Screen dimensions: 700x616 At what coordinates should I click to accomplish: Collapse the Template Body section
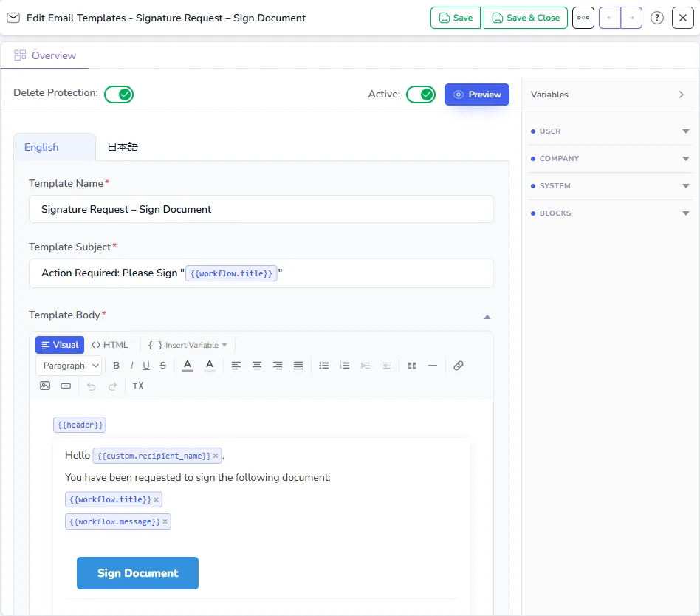[487, 317]
